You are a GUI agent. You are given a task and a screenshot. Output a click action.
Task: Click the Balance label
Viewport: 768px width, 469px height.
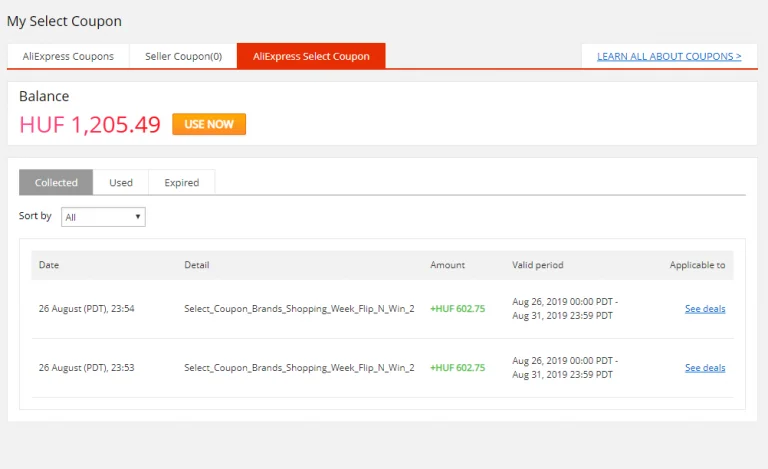click(44, 96)
